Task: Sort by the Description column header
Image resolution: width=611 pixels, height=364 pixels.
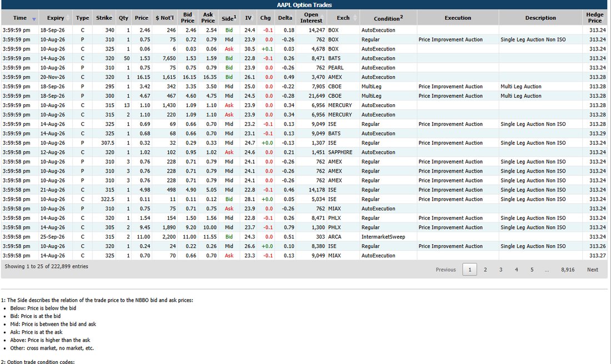Action: (x=540, y=18)
